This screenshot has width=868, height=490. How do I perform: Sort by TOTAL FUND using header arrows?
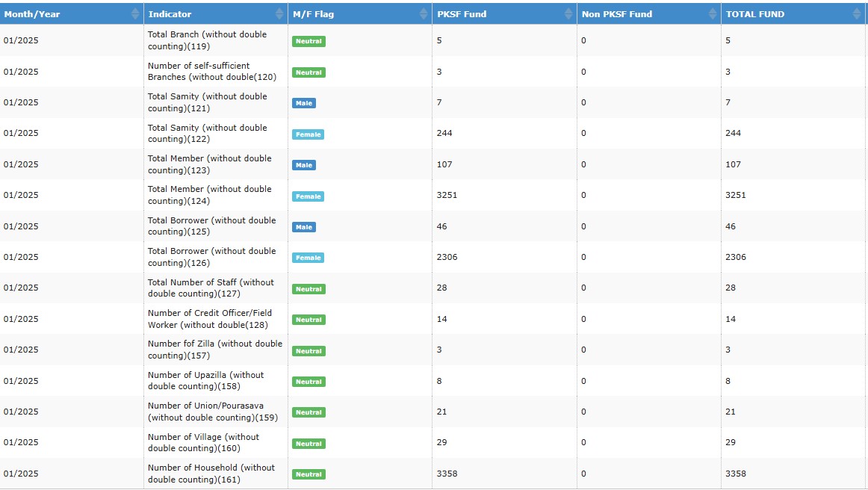click(x=857, y=13)
